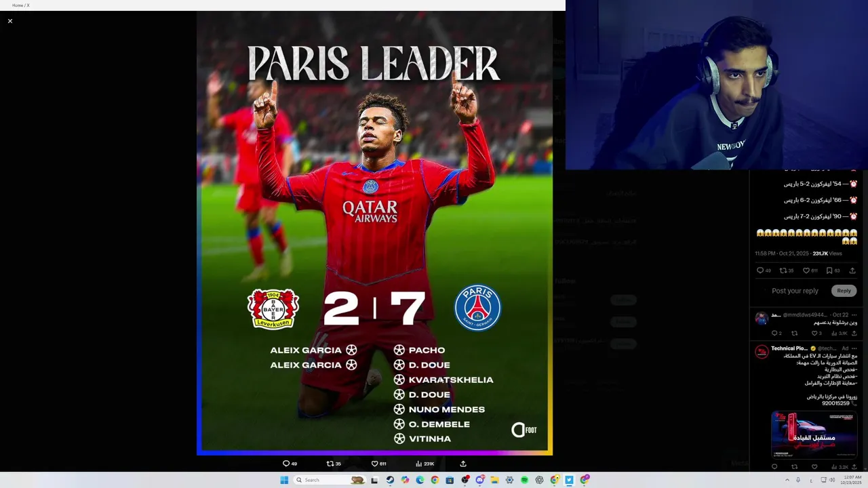Open the Oct 22 timestamp of the comment

pyautogui.click(x=840, y=315)
